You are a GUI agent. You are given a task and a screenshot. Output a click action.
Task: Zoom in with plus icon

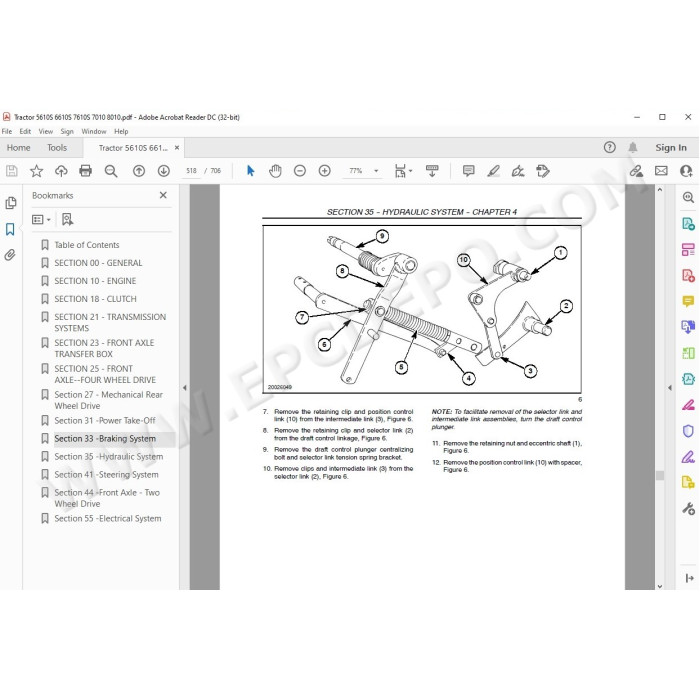325,171
